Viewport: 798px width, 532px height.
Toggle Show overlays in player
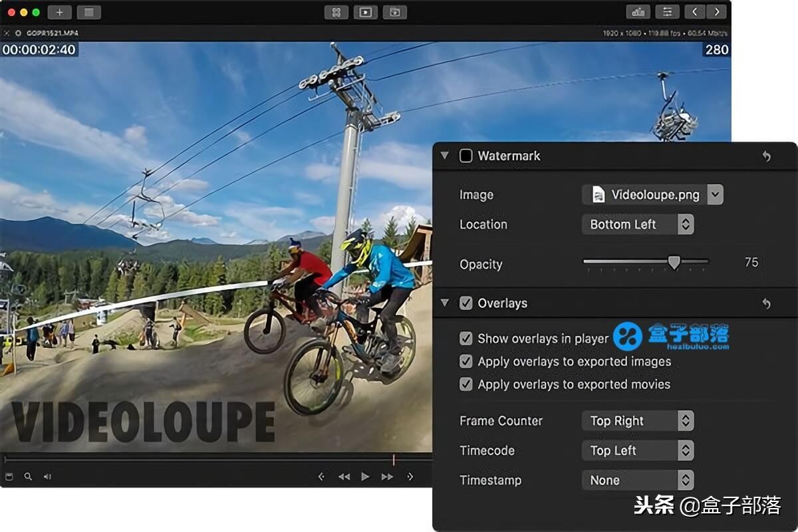(x=466, y=338)
